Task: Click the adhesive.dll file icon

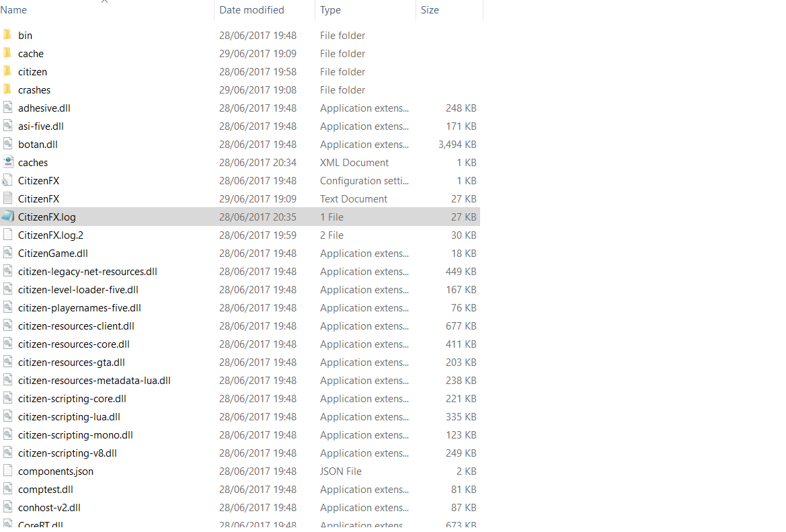Action: pos(7,108)
